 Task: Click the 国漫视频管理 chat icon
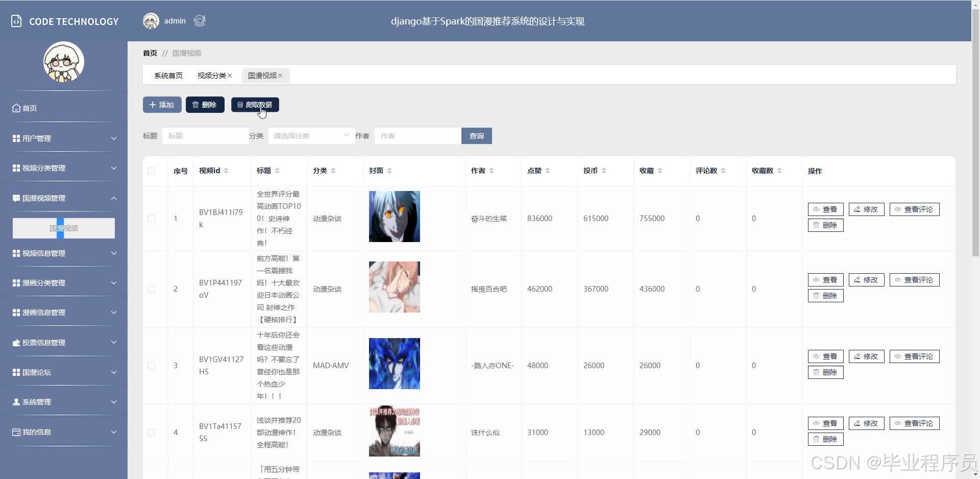click(16, 198)
